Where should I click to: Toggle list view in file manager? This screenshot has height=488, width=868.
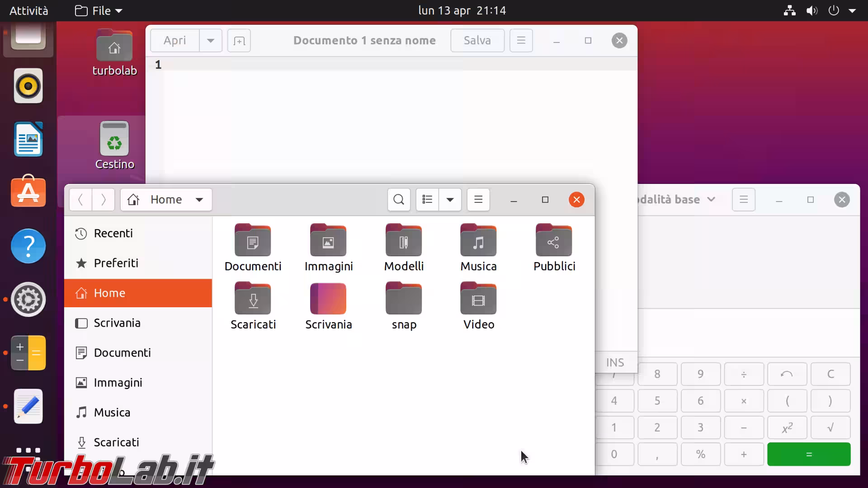pyautogui.click(x=427, y=199)
